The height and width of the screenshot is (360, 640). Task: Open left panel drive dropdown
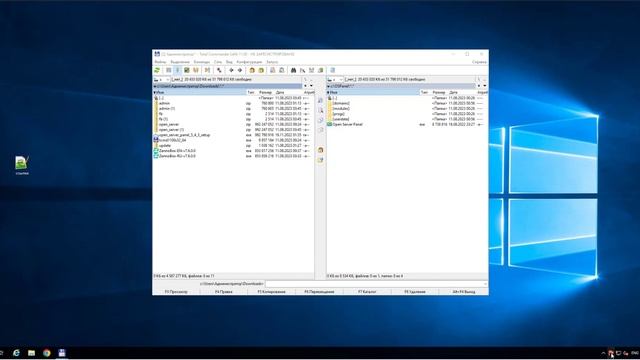[x=162, y=80]
